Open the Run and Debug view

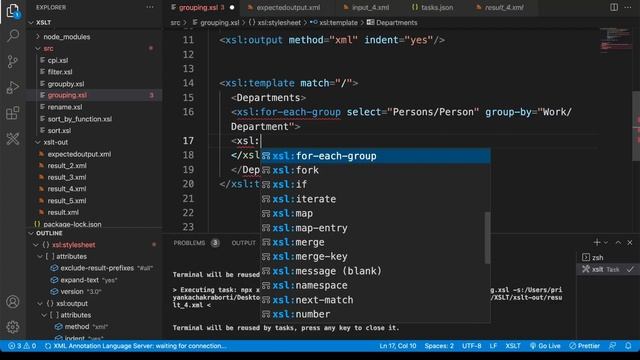point(13,87)
